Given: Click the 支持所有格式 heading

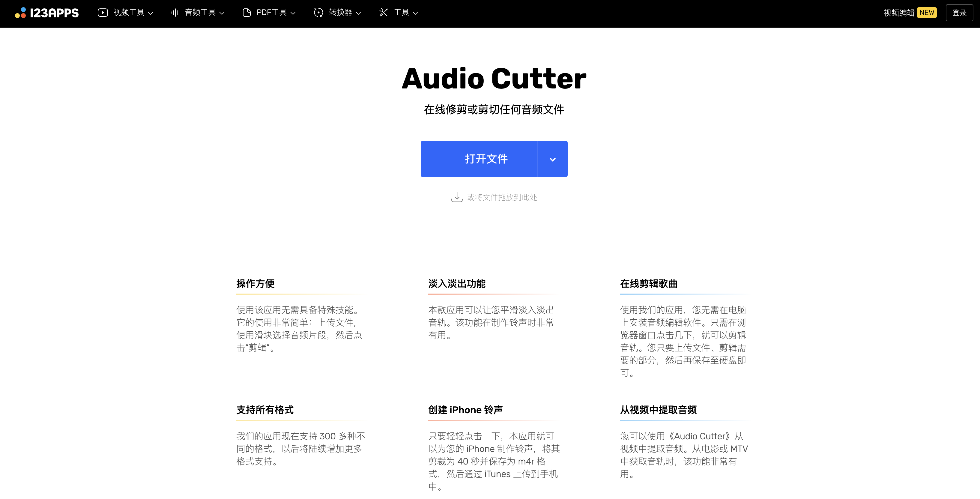Looking at the screenshot, I should [x=265, y=410].
